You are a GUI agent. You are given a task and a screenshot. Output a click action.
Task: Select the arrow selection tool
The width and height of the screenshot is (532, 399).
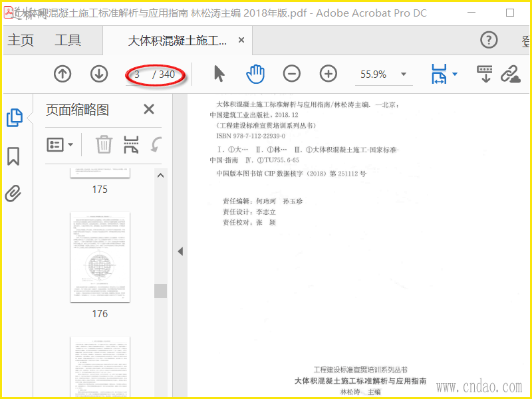[219, 74]
